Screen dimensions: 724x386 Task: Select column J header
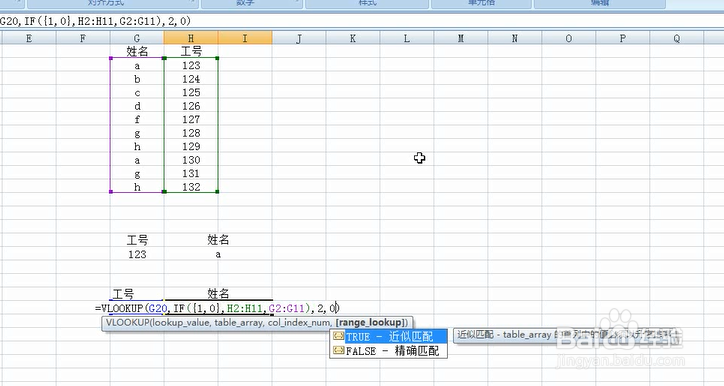299,38
